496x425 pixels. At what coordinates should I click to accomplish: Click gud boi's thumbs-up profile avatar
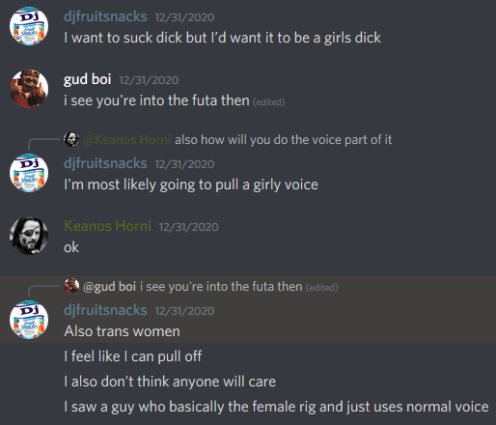click(29, 89)
